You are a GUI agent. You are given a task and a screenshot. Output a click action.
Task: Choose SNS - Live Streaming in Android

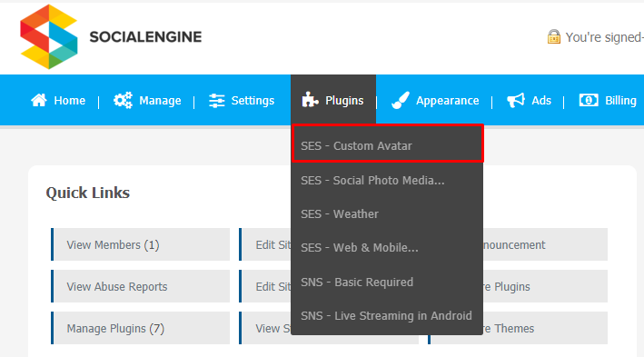(x=386, y=316)
